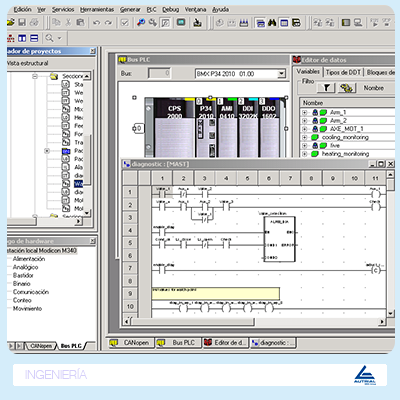Open the Servicios menu
The image size is (400, 400).
[x=63, y=10]
